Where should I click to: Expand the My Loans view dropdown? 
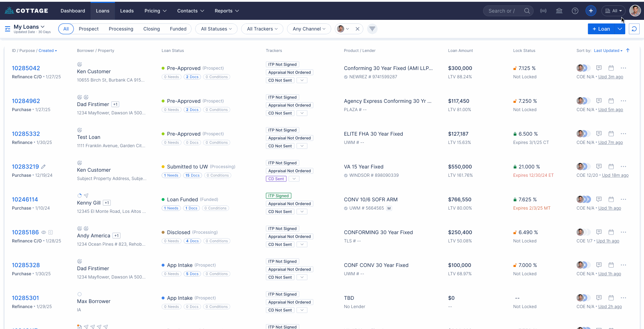click(29, 27)
